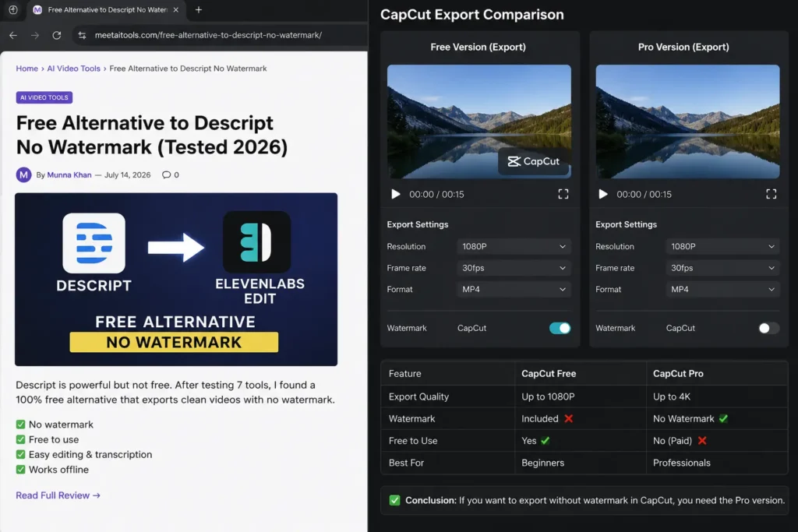Viewport: 798px width, 532px height.
Task: Click the Free to Use row label
Action: 413,441
